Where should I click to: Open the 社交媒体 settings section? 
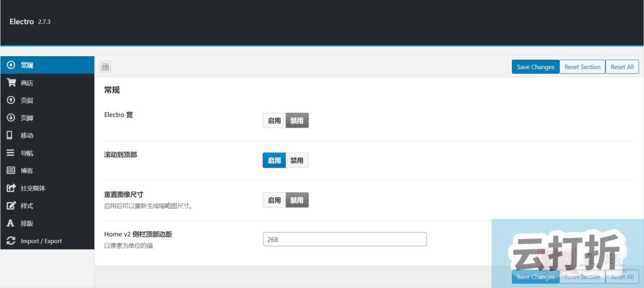click(47, 188)
